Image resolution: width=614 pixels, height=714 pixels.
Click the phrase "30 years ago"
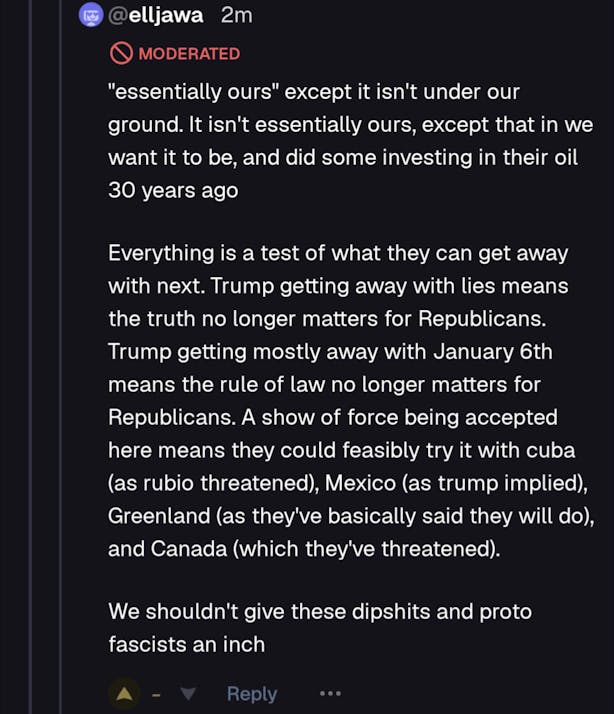(x=173, y=190)
